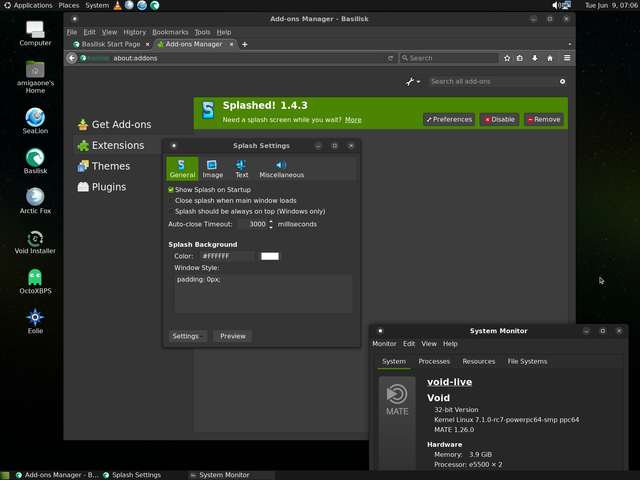Open the VLC launcher in top panel
640x480 pixels.
click(118, 5)
